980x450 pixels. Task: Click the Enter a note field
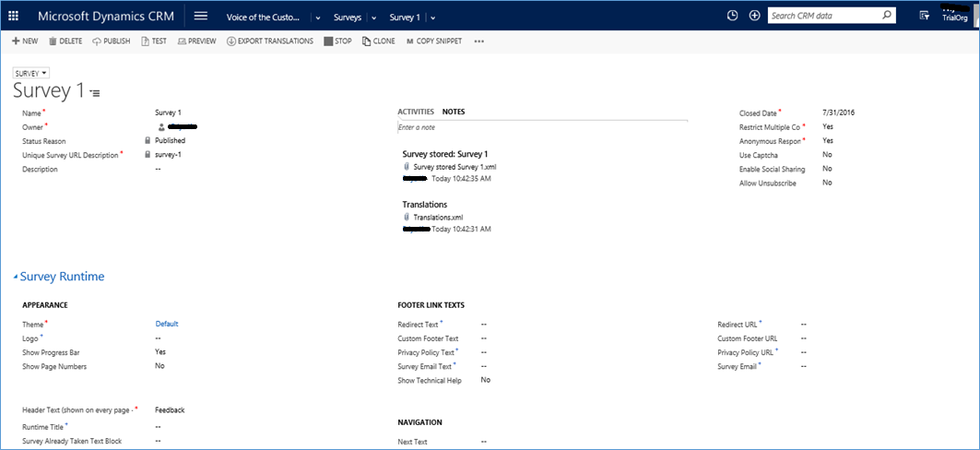pyautogui.click(x=542, y=127)
